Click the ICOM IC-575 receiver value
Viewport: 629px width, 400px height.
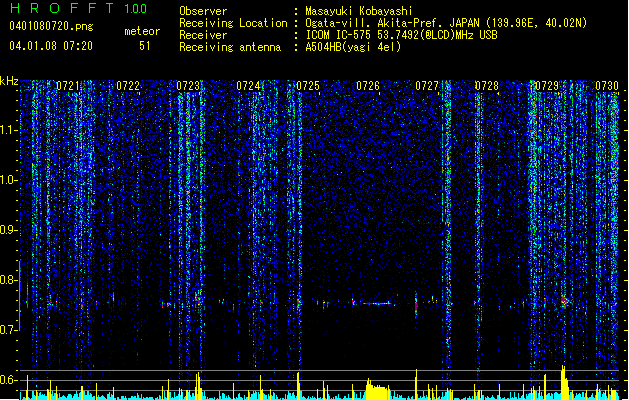coord(401,35)
